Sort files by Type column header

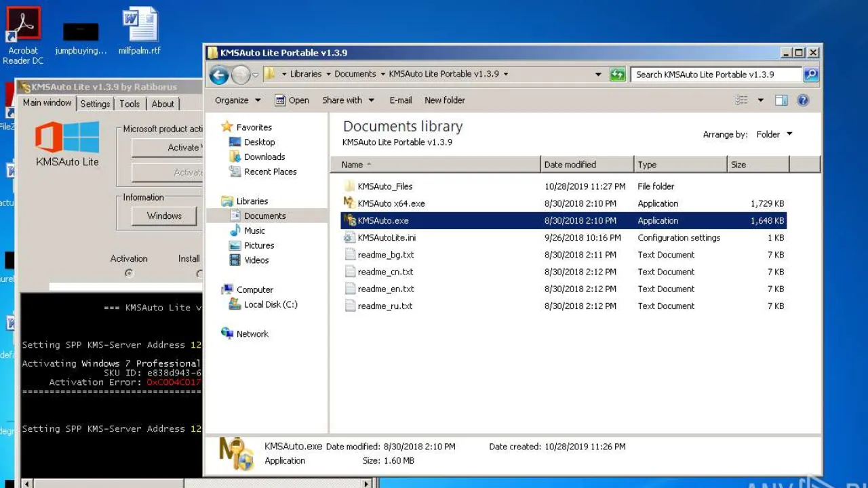(x=680, y=165)
